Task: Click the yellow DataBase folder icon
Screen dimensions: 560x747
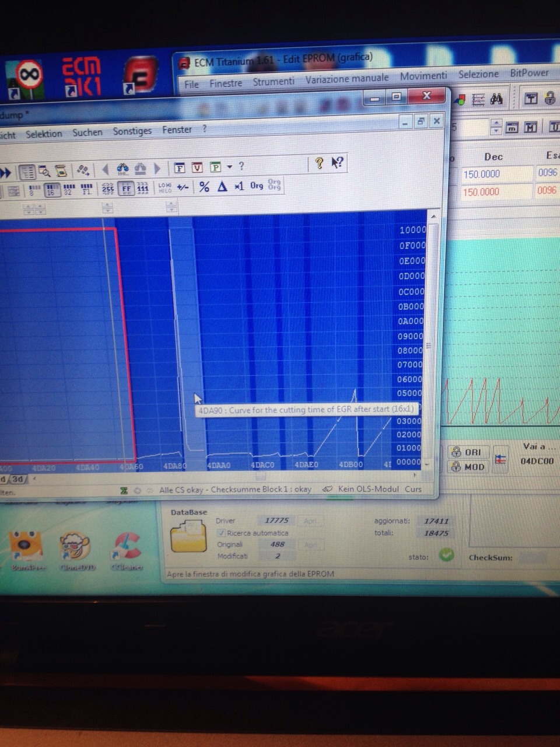Action: point(188,536)
